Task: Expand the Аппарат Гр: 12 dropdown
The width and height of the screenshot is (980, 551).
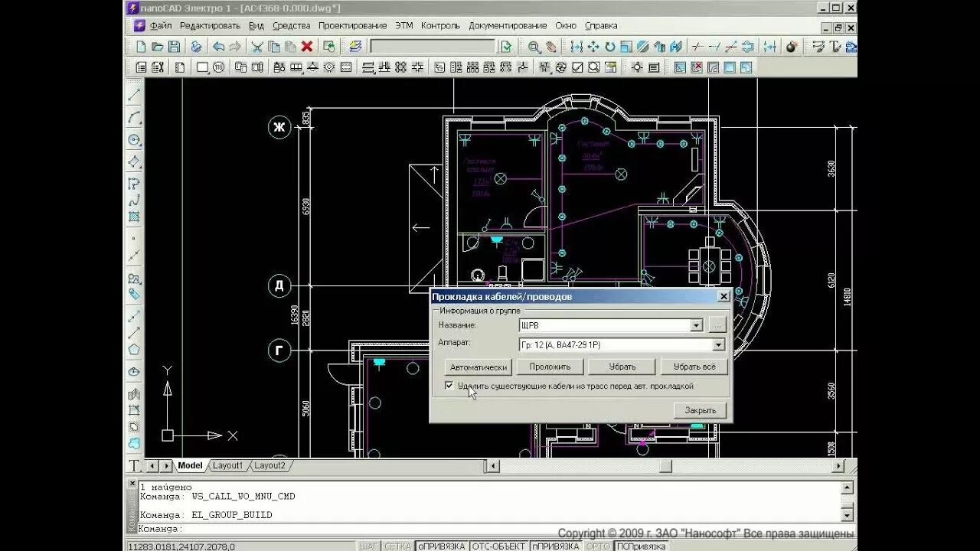Action: pyautogui.click(x=718, y=345)
